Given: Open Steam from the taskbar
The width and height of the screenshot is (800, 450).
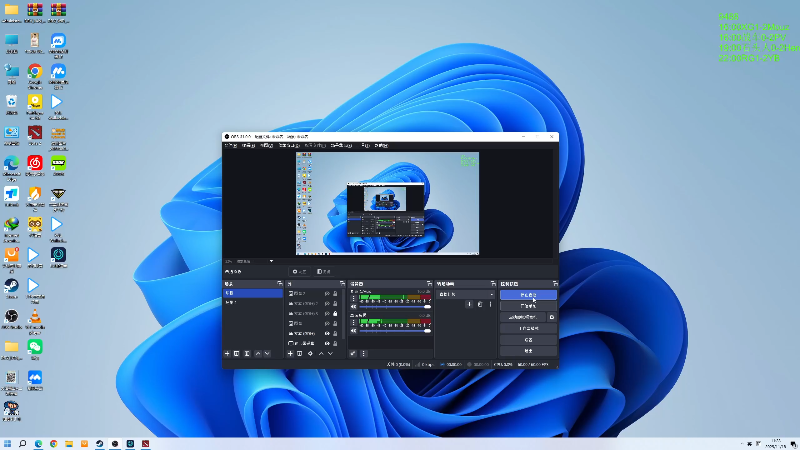Looking at the screenshot, I should [x=99, y=444].
